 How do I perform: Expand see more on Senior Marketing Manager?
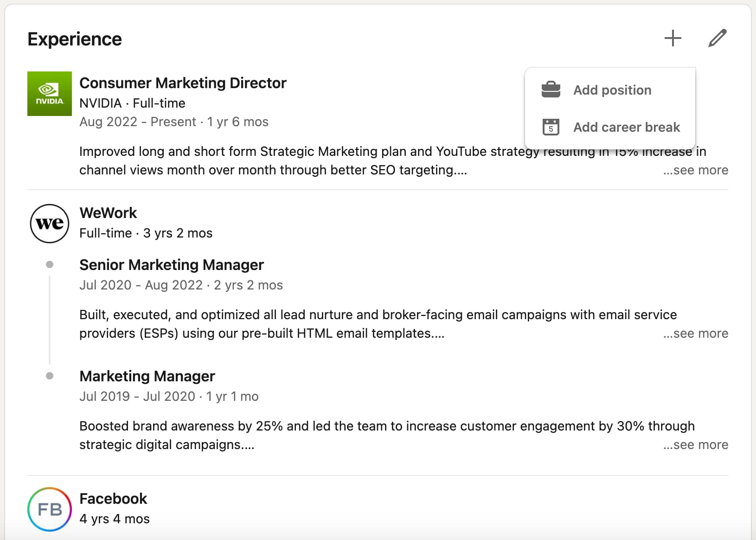pos(695,334)
